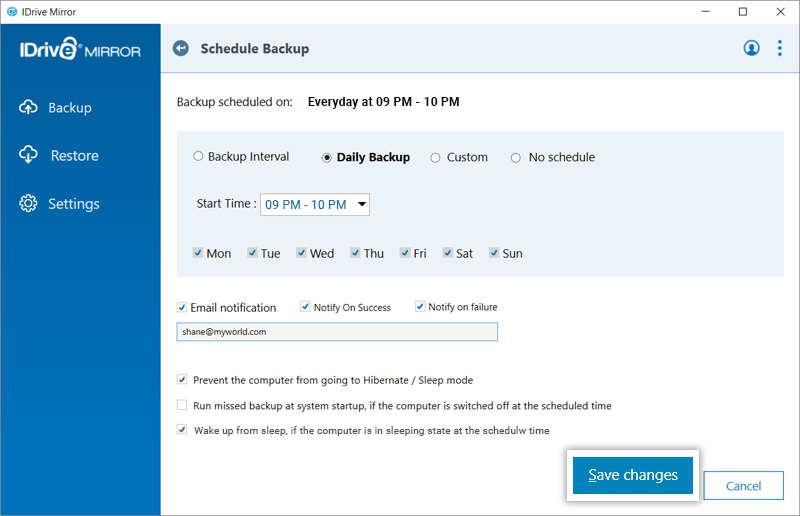This screenshot has width=800, height=516.
Task: Click the Save changes button
Action: tap(633, 475)
